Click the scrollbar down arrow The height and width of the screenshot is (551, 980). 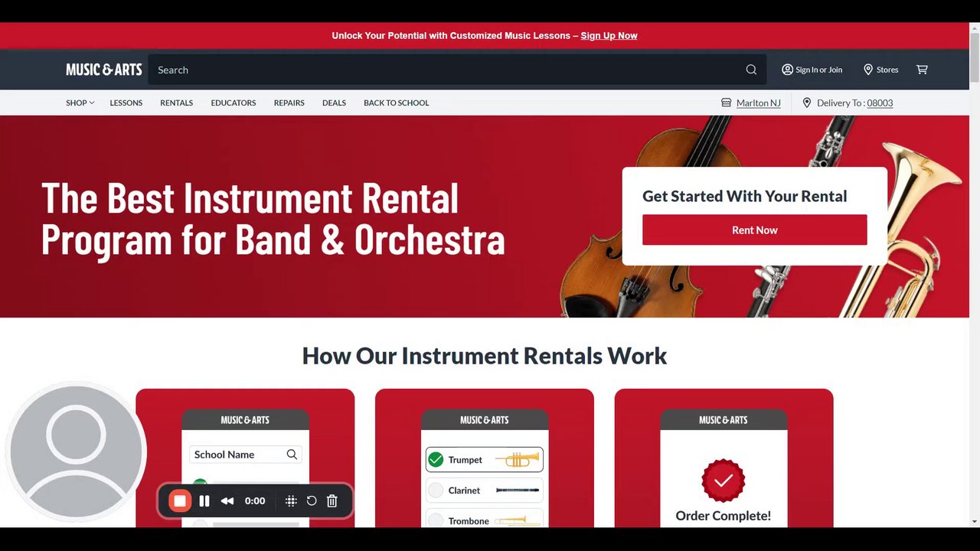pyautogui.click(x=975, y=521)
